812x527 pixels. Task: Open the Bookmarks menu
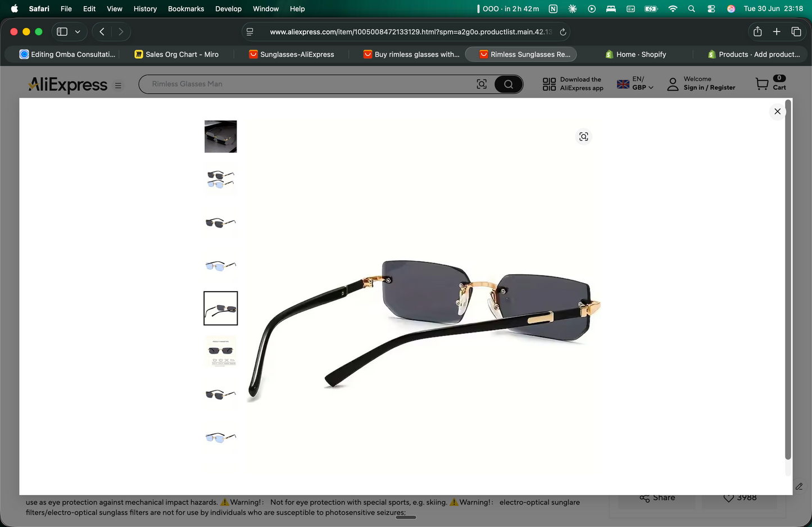point(186,8)
